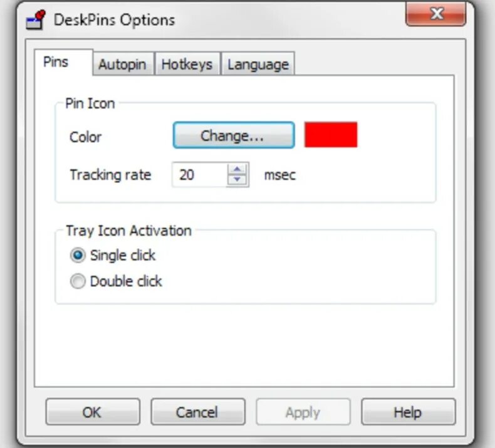This screenshot has width=495, height=448.
Task: Switch to the Autopin tab
Action: [122, 64]
